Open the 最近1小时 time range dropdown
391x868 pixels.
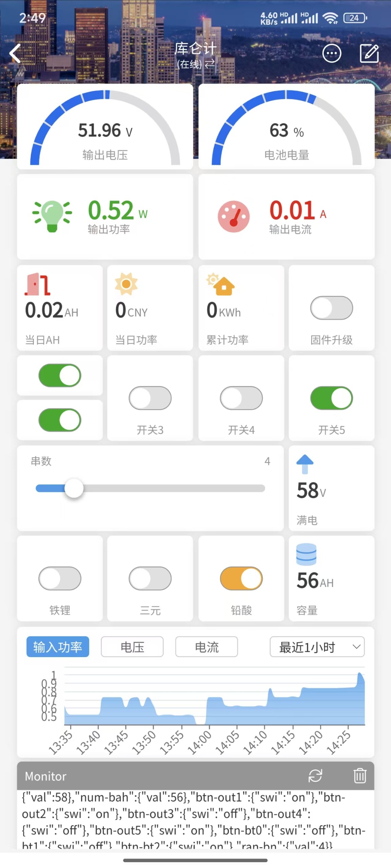click(x=317, y=647)
